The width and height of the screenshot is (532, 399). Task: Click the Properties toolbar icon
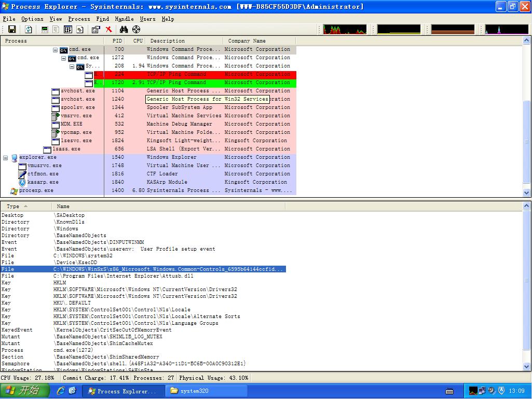96,30
